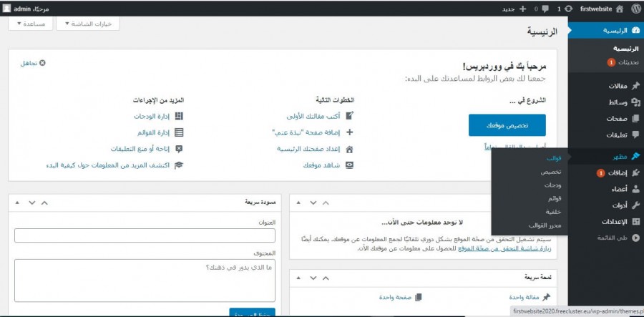
Task: Click the comments toggle icon beside إتاحة أو منع
Action: tap(179, 149)
